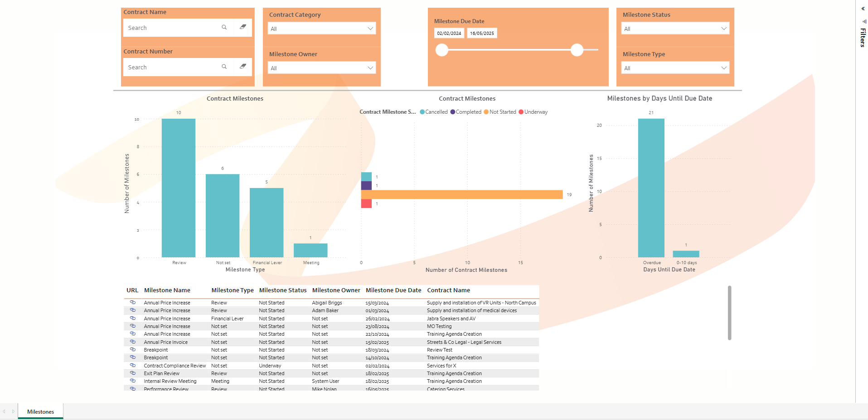Go to next report page arrow

(13, 411)
